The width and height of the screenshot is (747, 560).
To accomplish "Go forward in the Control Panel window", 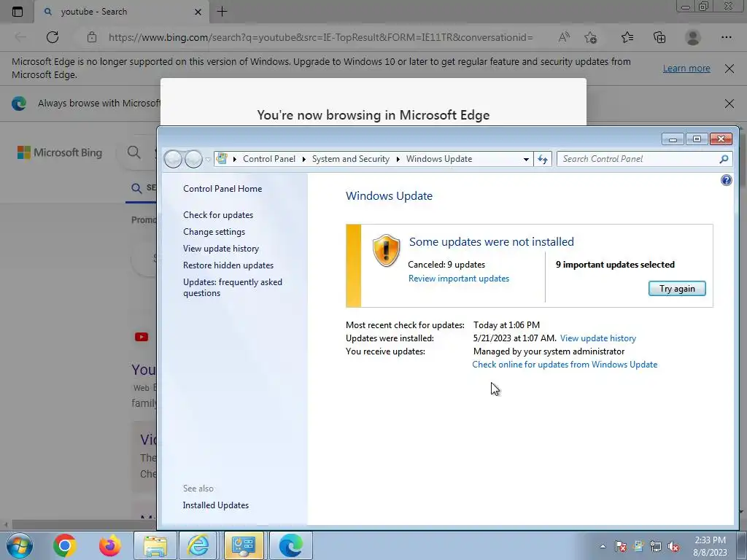I will click(x=193, y=159).
